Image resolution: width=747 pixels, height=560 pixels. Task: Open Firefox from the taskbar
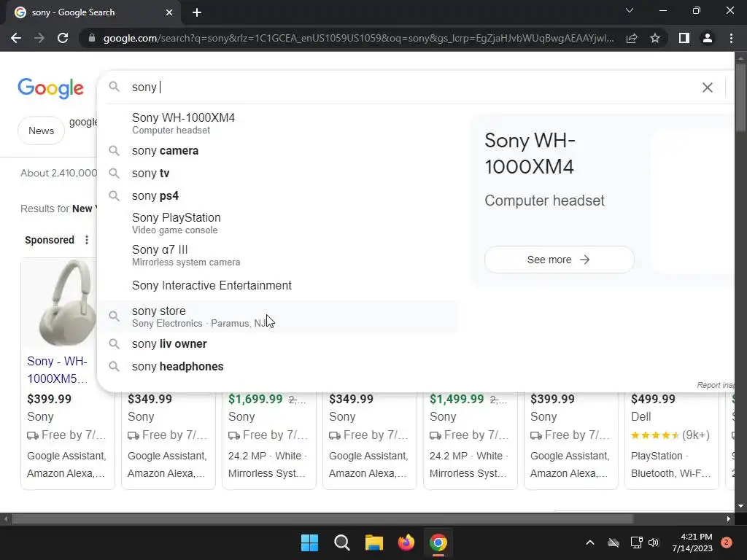click(406, 542)
